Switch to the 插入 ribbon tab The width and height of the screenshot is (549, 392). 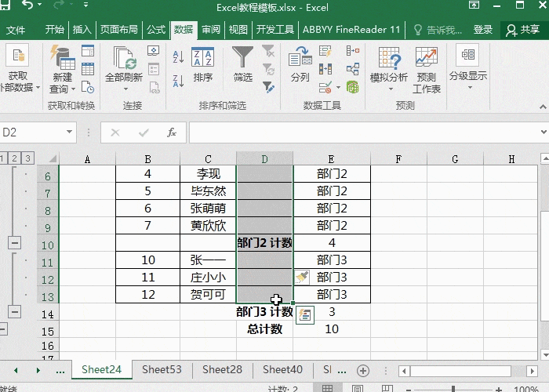82,30
